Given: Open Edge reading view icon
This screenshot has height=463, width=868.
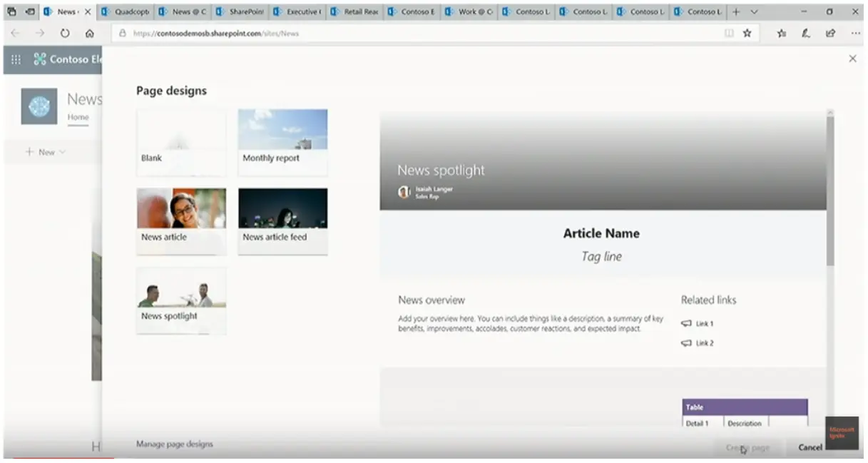Looking at the screenshot, I should (728, 33).
